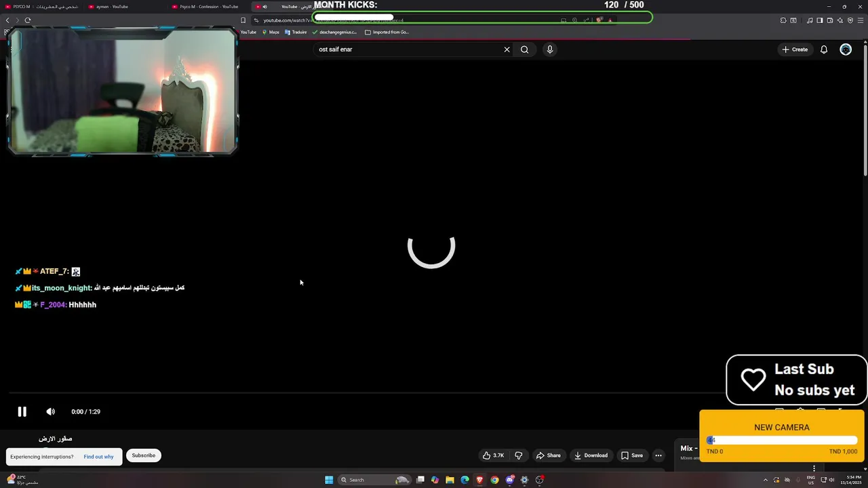This screenshot has height=488, width=868.
Task: Open the 'Find out why' link
Action: click(98, 457)
